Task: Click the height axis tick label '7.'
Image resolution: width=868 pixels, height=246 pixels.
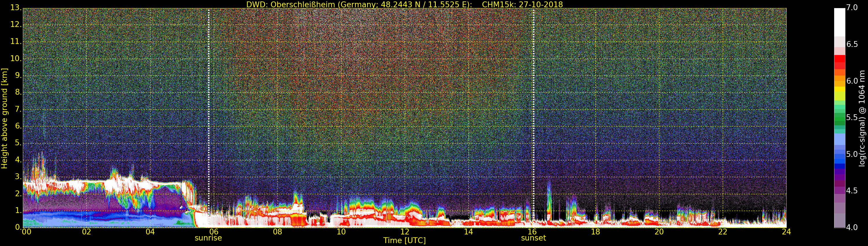Action: coord(18,109)
